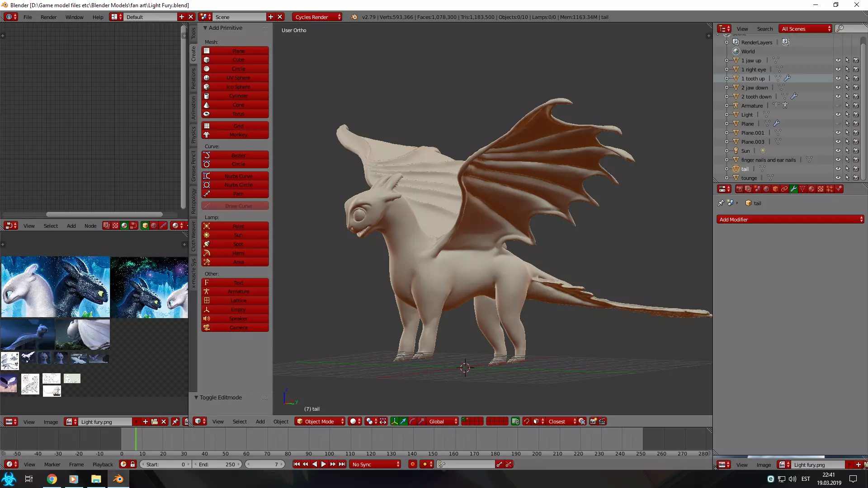Toggle snap magnet during transform
Viewport: 868px width, 488px height.
point(526,421)
